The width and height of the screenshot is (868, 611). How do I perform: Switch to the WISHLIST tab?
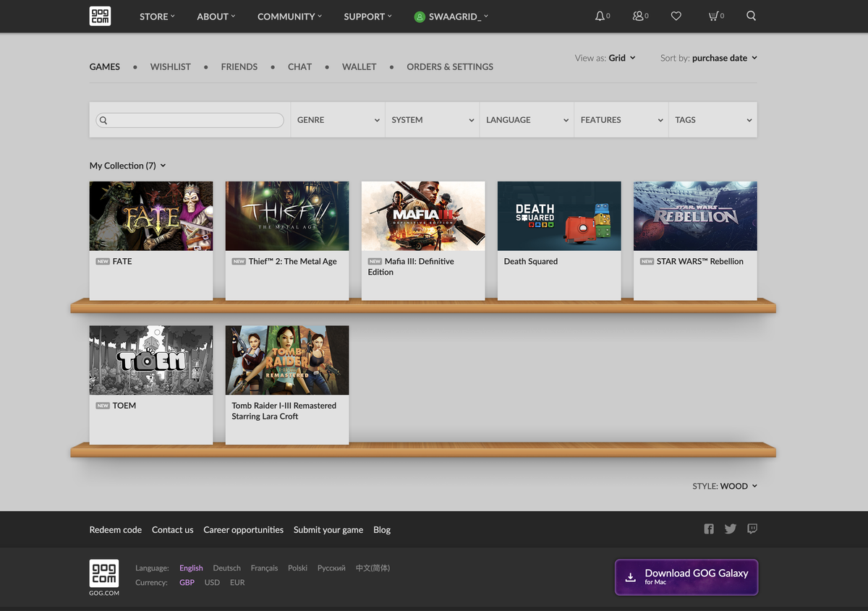(171, 67)
